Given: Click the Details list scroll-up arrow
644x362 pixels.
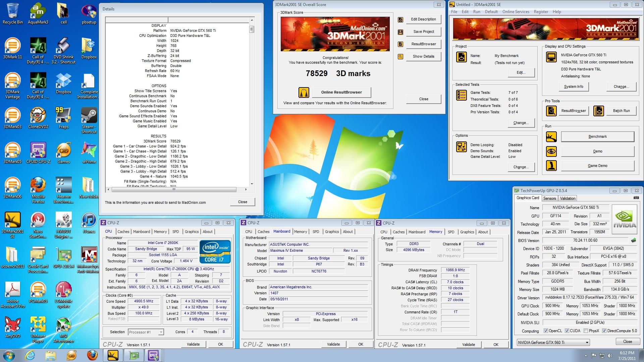Looking at the screenshot, I should 252,20.
